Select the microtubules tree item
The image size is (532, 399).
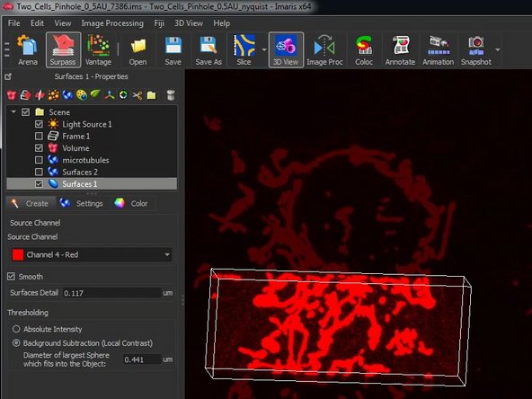85,160
